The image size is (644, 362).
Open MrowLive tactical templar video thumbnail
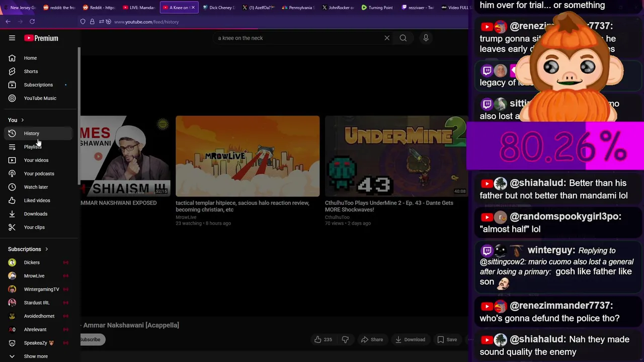click(248, 156)
